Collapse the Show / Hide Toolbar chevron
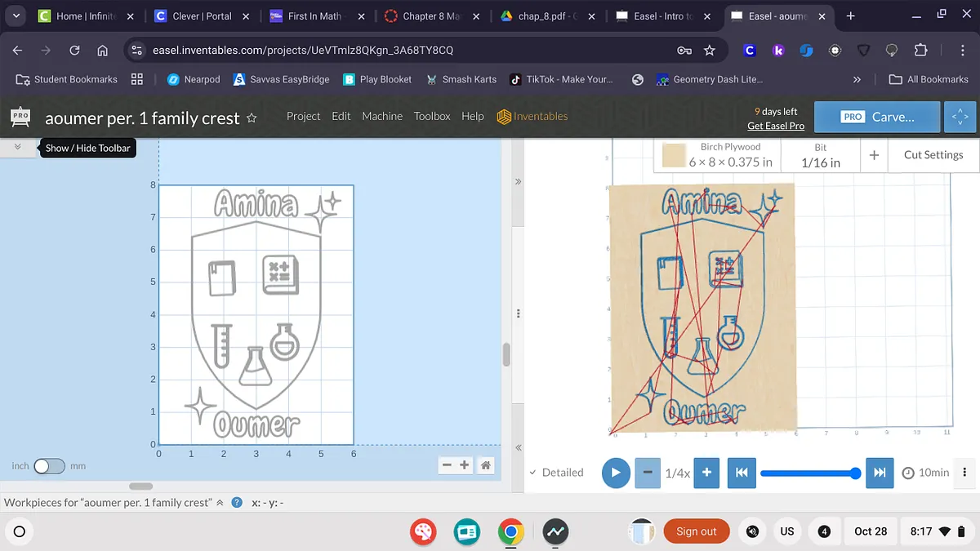 [18, 148]
